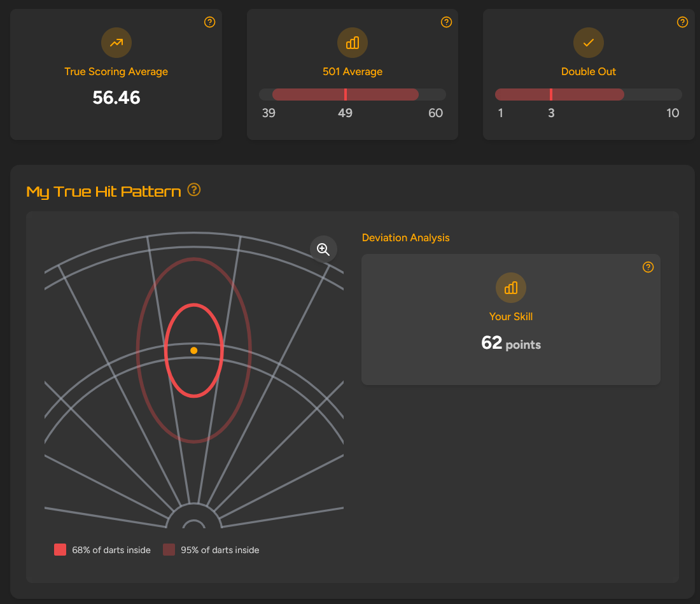
Task: Click the bar chart icon above 501 Average
Action: pos(353,43)
